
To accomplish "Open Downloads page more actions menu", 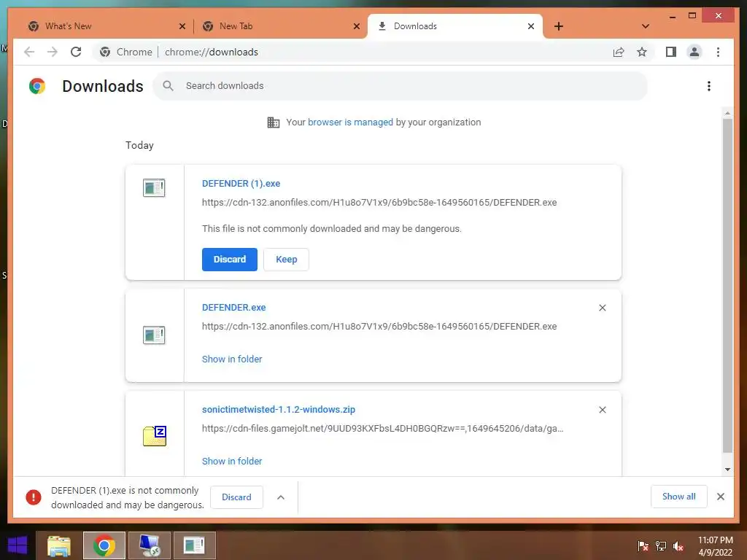I will pos(709,86).
